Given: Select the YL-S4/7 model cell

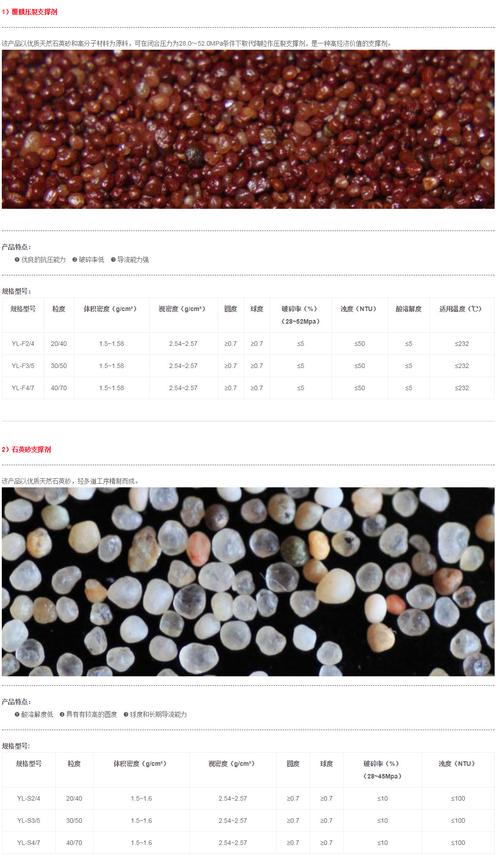Looking at the screenshot, I should tap(28, 843).
